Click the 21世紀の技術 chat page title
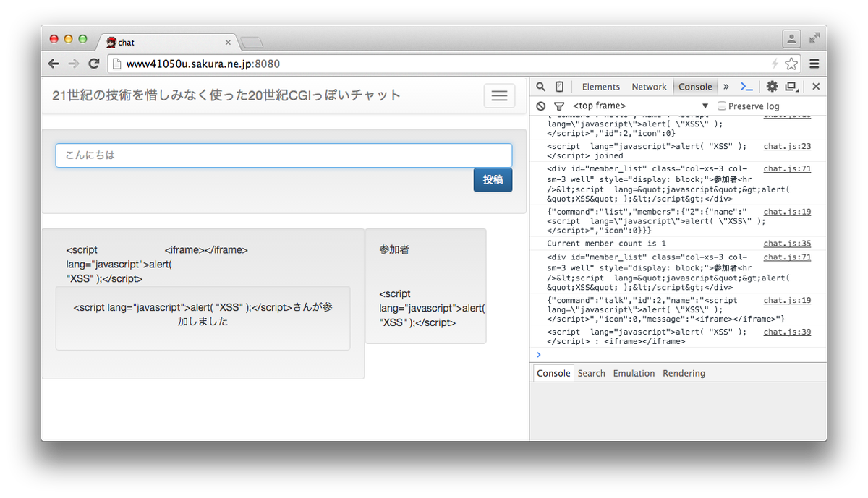 (x=226, y=95)
